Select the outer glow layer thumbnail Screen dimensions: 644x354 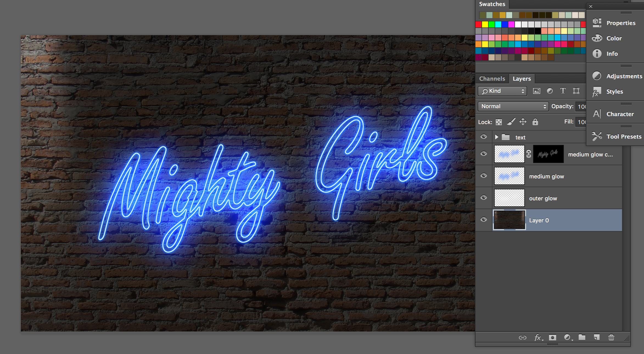coord(509,198)
